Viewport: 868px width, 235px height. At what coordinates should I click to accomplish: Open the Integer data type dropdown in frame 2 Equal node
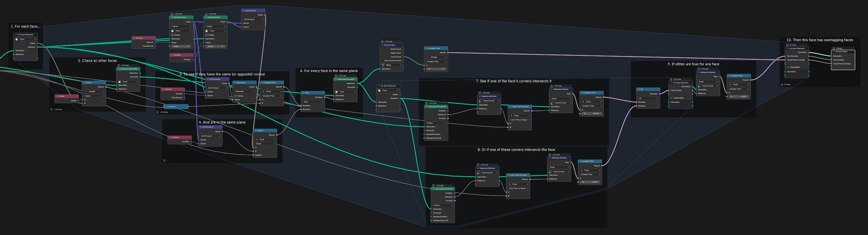94,91
